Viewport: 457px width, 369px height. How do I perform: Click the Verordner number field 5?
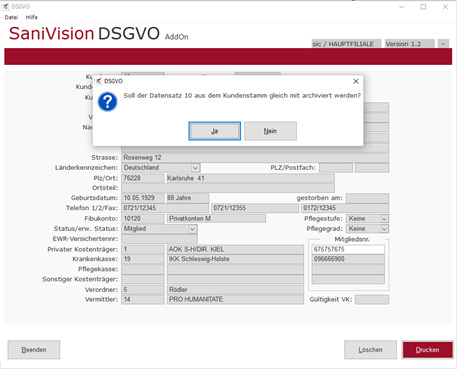(x=143, y=289)
